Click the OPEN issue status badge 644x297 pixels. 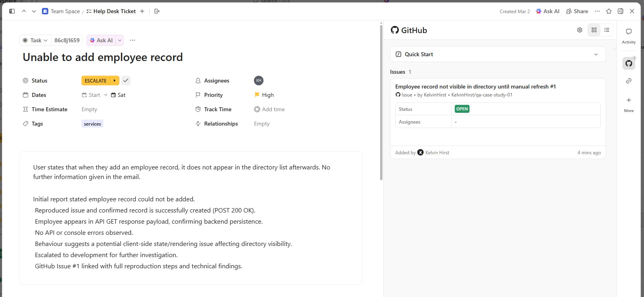pyautogui.click(x=462, y=109)
